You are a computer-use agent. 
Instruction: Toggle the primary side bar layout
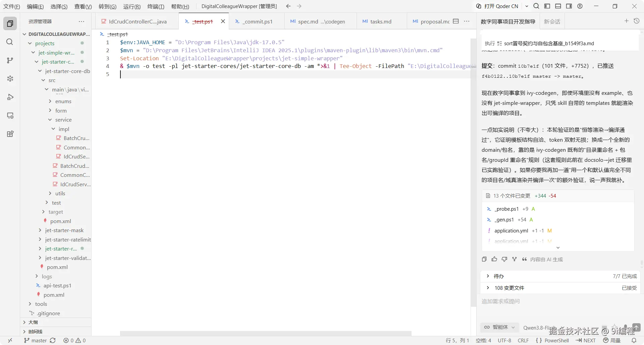click(x=547, y=6)
